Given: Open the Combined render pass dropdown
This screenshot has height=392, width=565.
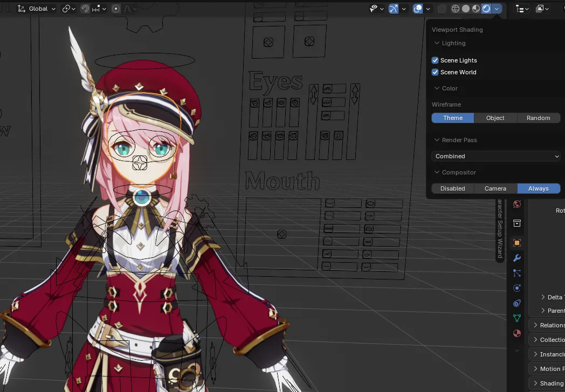Looking at the screenshot, I should pos(496,156).
